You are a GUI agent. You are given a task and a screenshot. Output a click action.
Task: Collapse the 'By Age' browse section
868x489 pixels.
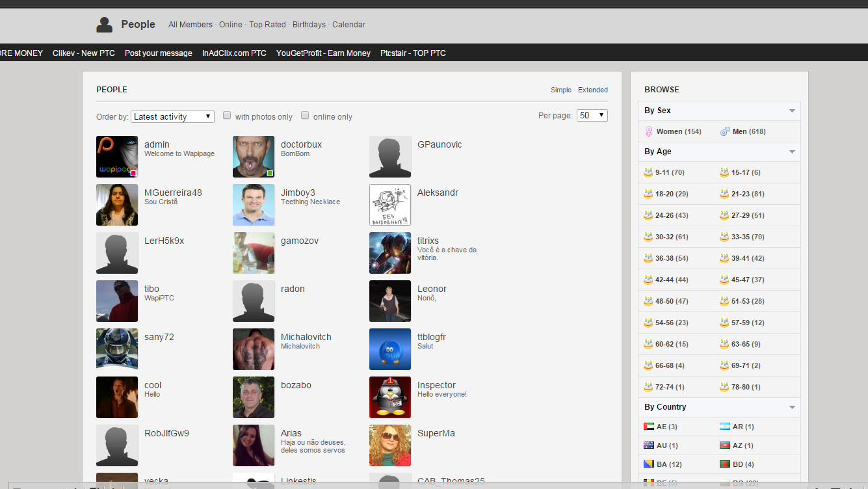click(x=792, y=152)
